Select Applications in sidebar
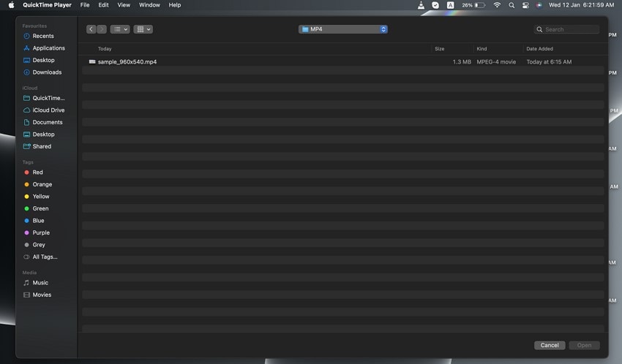The height and width of the screenshot is (364, 622). pyautogui.click(x=48, y=48)
